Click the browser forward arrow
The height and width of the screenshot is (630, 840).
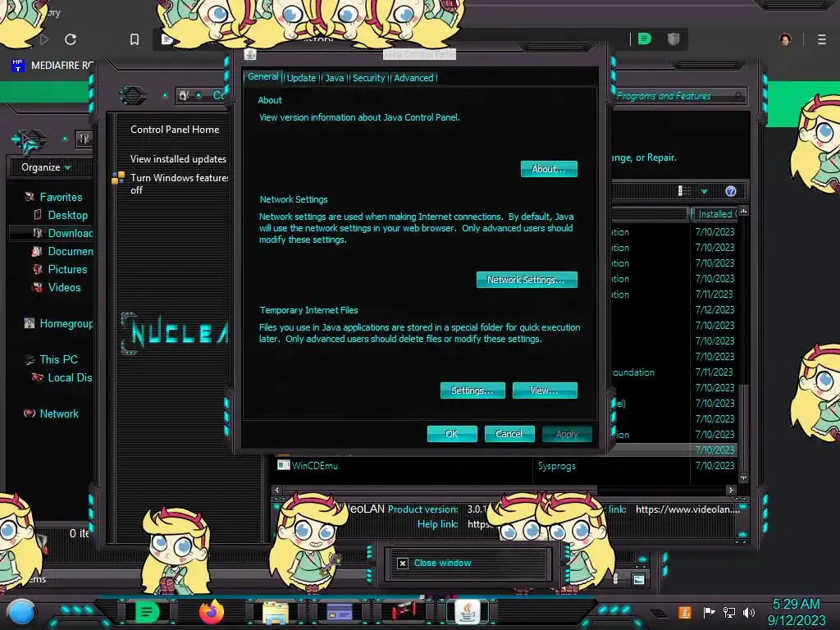pyautogui.click(x=44, y=39)
